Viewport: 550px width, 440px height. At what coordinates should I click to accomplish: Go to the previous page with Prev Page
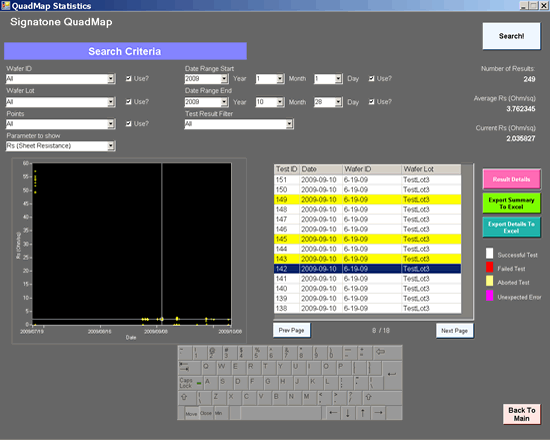click(x=291, y=330)
